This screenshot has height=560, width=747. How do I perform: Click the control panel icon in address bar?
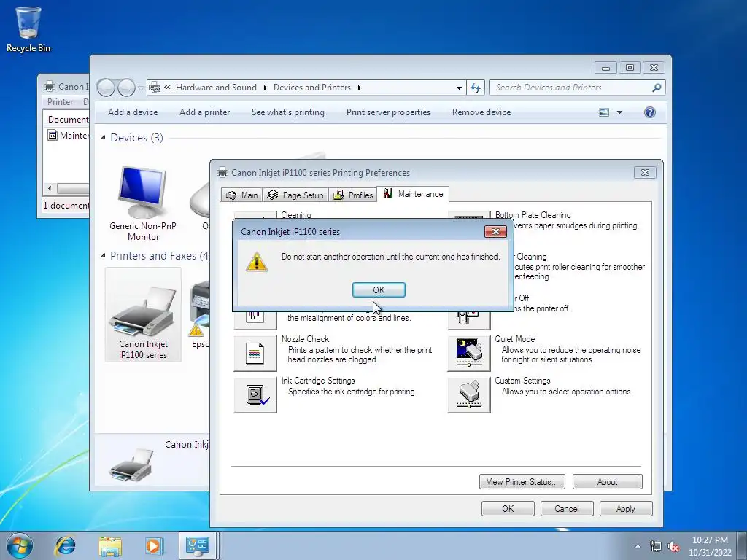coord(155,87)
